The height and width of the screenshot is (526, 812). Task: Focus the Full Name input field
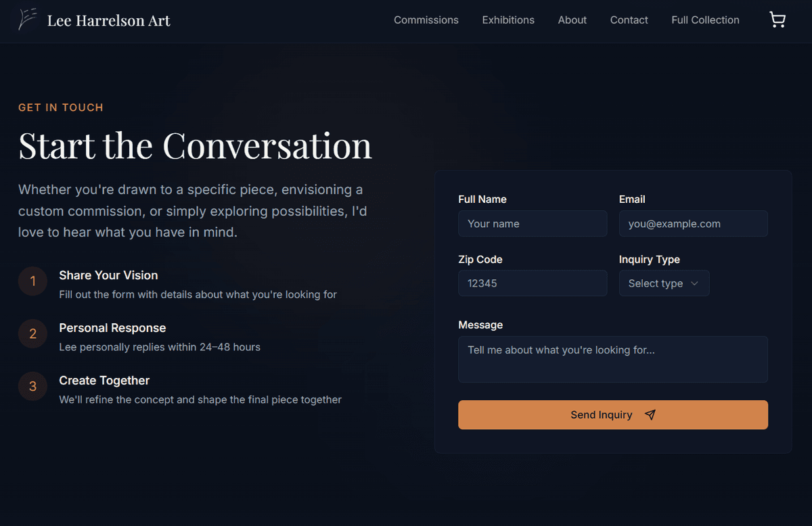(x=533, y=224)
